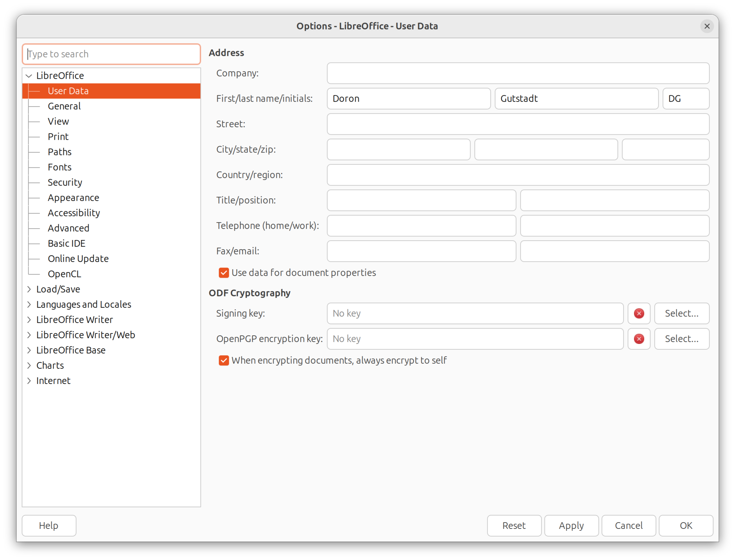Open the Accessibility options page
Screen dimensions: 735x560
pyautogui.click(x=74, y=213)
